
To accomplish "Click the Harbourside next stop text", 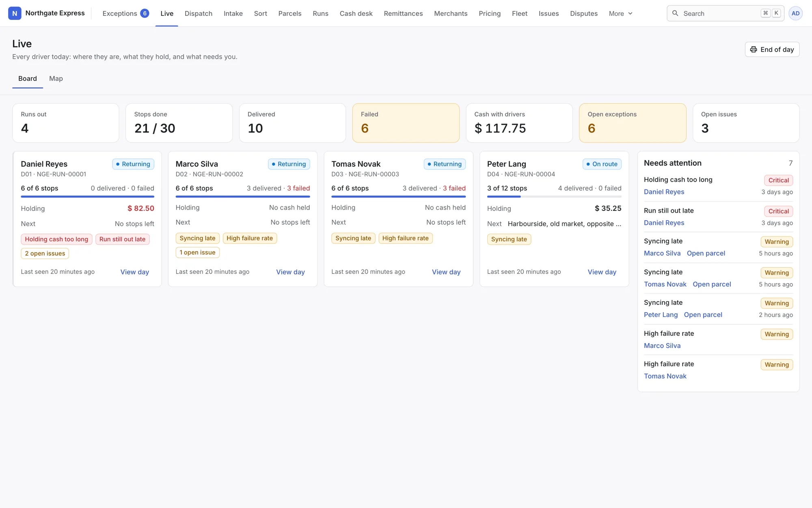I will click(x=564, y=224).
